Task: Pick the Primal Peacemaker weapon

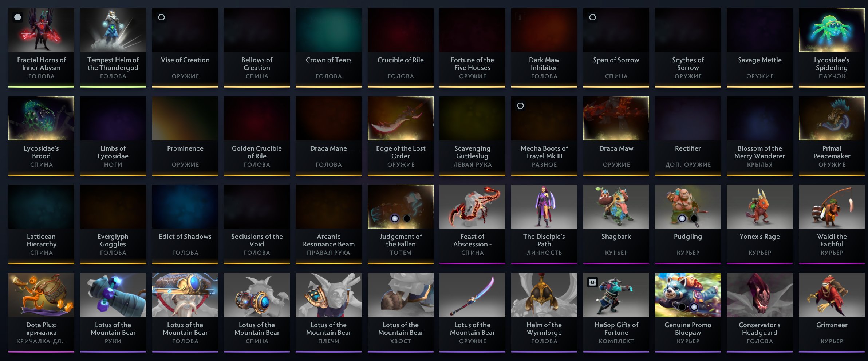Action: [x=832, y=136]
